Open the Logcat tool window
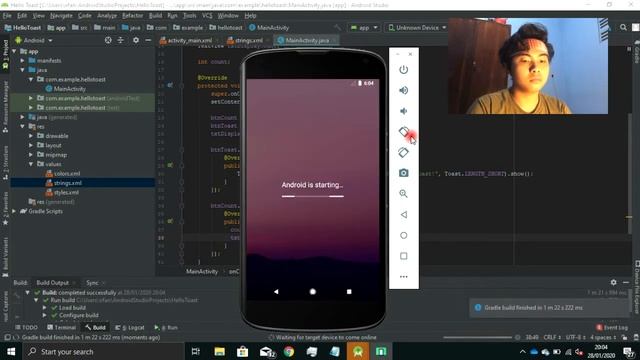 point(130,327)
